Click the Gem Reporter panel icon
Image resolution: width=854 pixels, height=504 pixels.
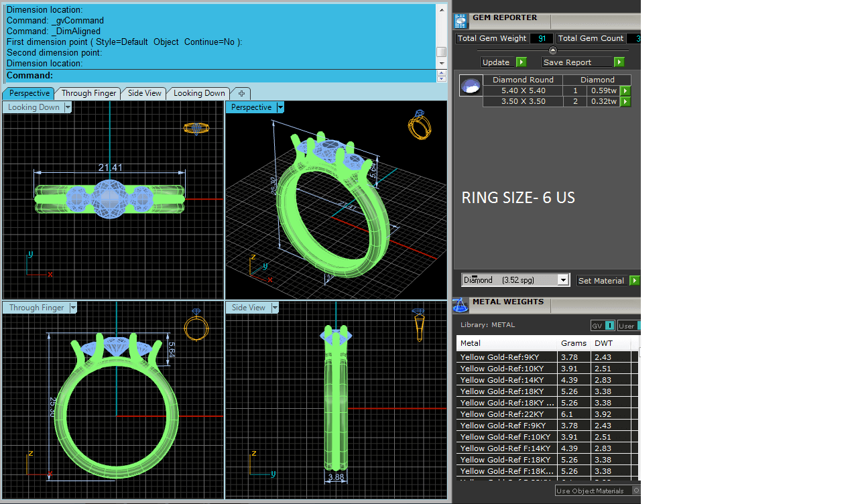click(x=461, y=20)
